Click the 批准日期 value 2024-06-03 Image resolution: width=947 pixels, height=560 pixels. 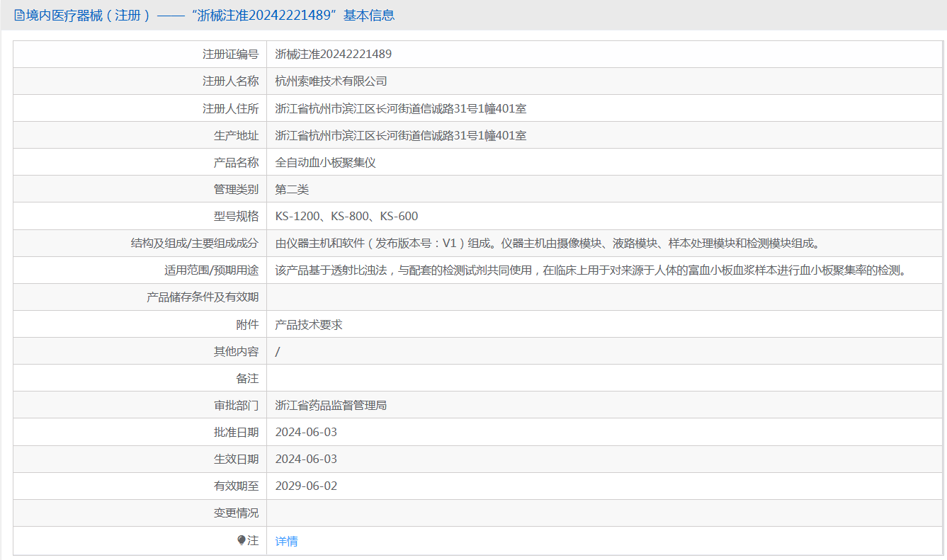click(306, 432)
